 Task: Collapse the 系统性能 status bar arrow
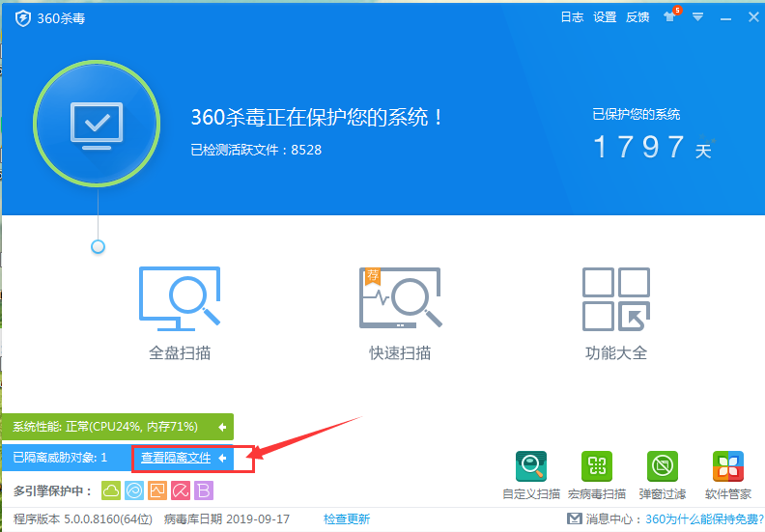(x=222, y=427)
